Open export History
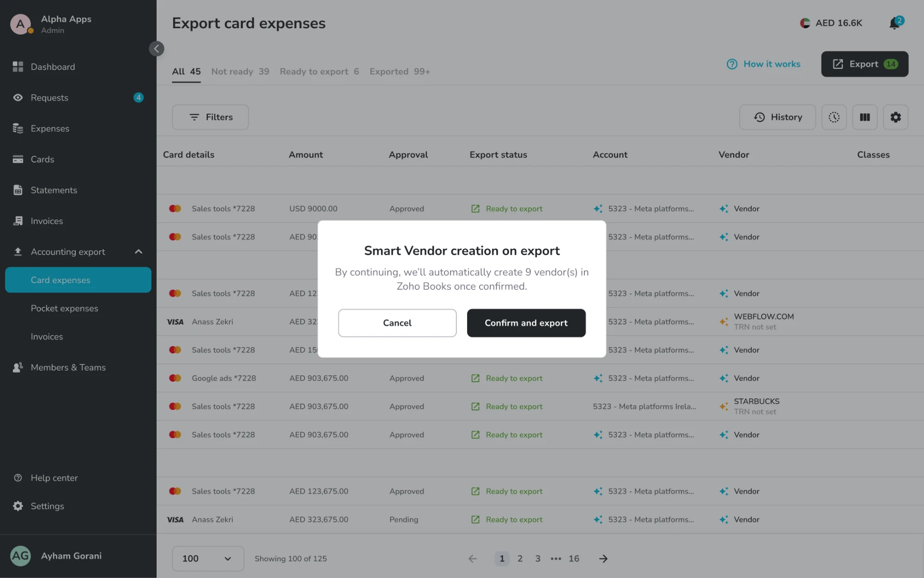Viewport: 924px width, 578px height. [x=778, y=117]
